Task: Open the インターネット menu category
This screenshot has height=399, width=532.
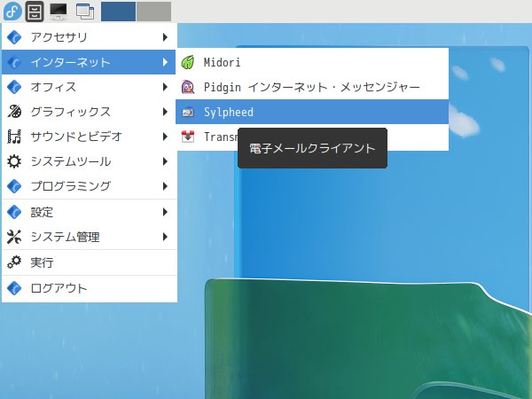Action: [89, 62]
